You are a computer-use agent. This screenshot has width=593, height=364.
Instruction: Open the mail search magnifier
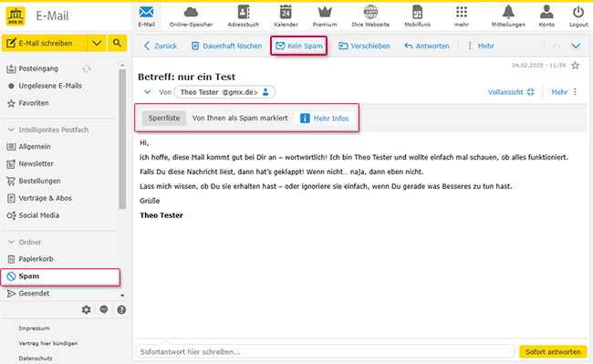118,44
